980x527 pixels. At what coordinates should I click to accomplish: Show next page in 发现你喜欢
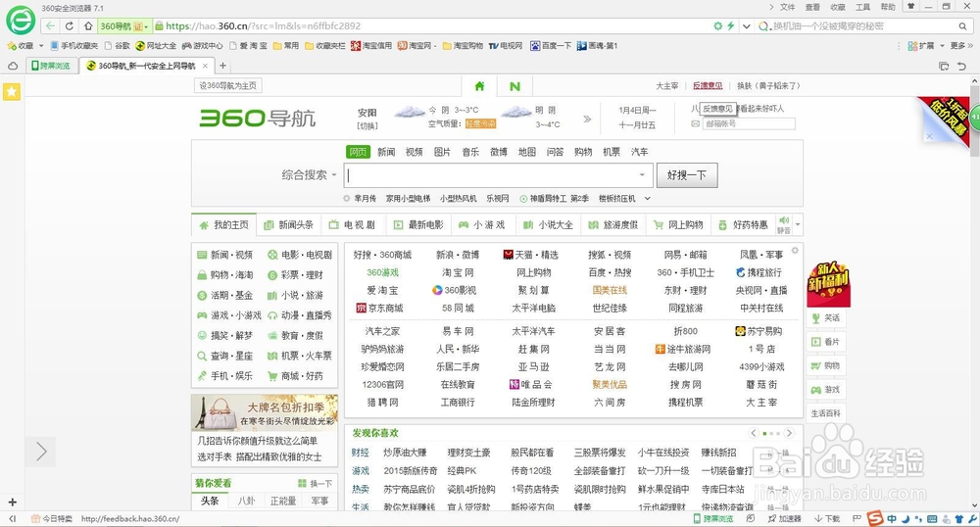point(789,433)
